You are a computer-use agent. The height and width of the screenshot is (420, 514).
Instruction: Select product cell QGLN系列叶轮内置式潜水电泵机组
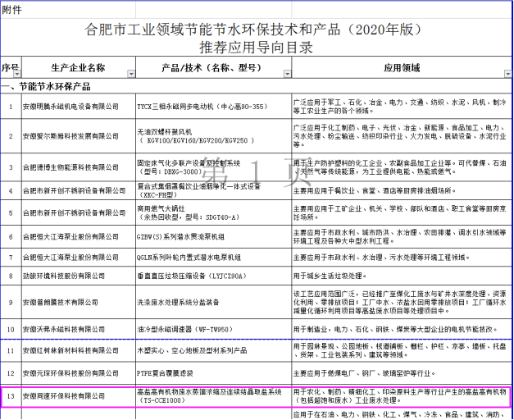pos(214,258)
